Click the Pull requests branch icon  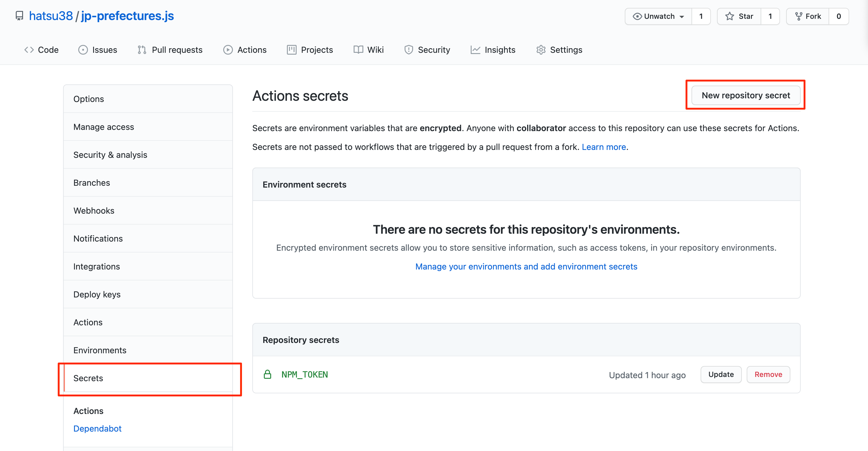(142, 50)
